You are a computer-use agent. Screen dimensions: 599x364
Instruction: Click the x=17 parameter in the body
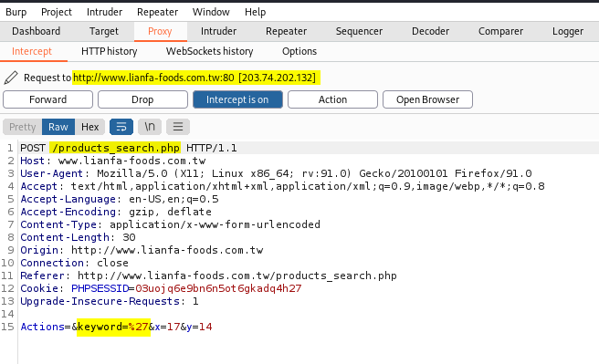(x=167, y=327)
